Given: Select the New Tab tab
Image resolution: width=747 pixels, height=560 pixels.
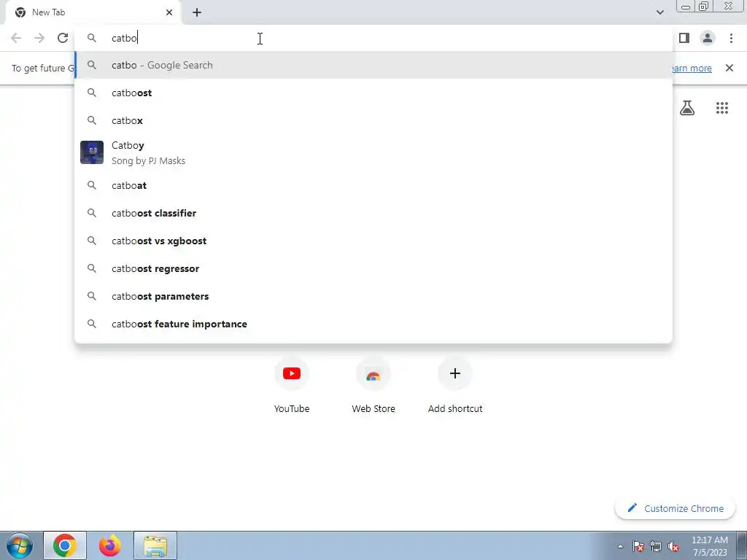Looking at the screenshot, I should click(x=93, y=12).
